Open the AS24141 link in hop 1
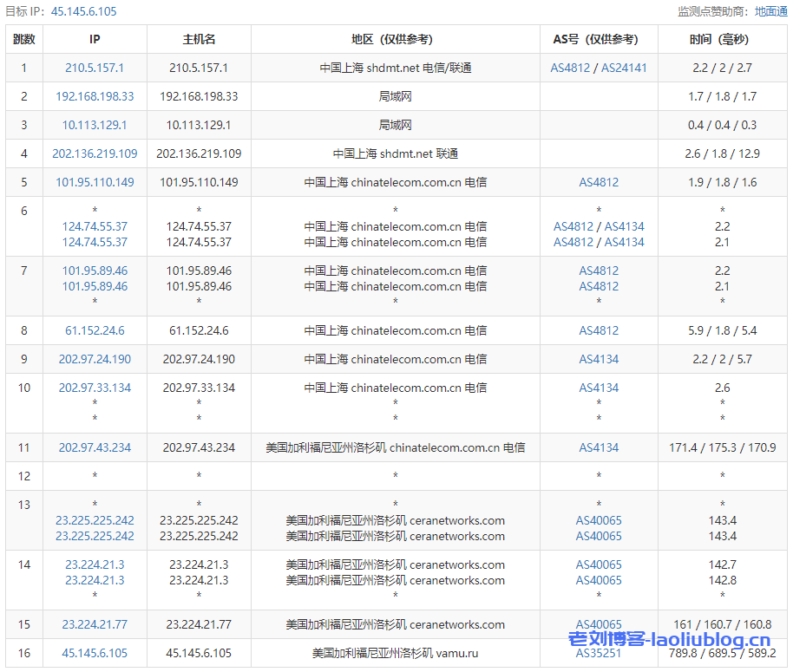Screen dimensions: 793x672 tap(624, 68)
